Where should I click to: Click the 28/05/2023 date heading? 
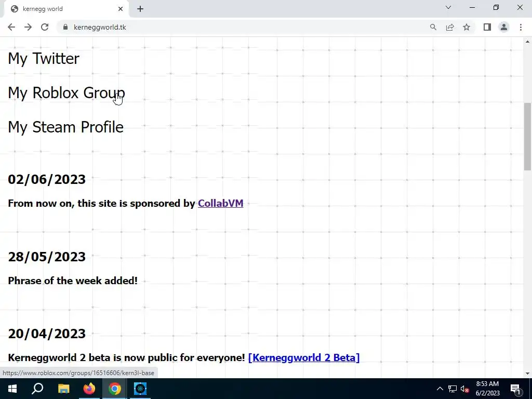pos(47,257)
